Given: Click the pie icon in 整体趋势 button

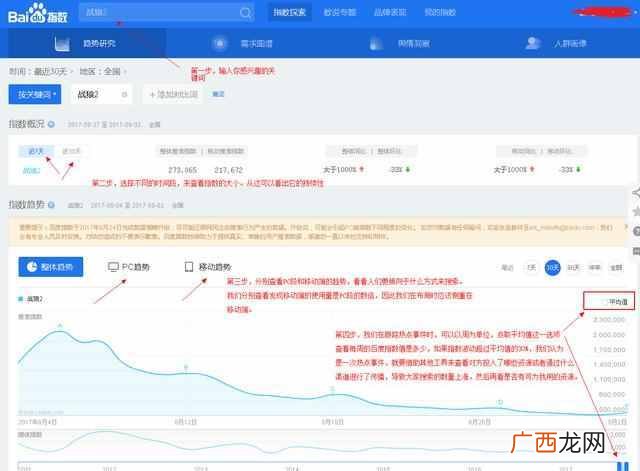Looking at the screenshot, I should click(32, 267).
